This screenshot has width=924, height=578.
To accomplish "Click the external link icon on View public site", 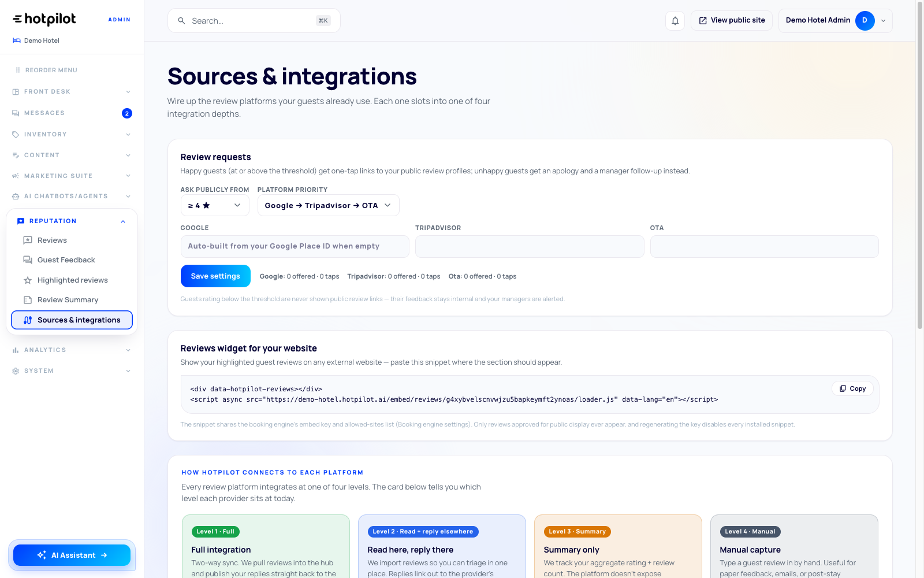I will [703, 21].
